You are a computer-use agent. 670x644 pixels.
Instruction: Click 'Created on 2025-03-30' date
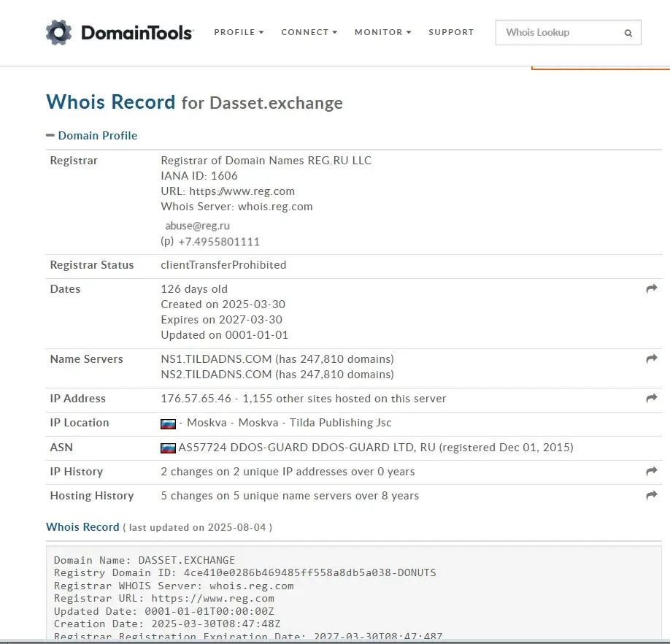(x=223, y=304)
